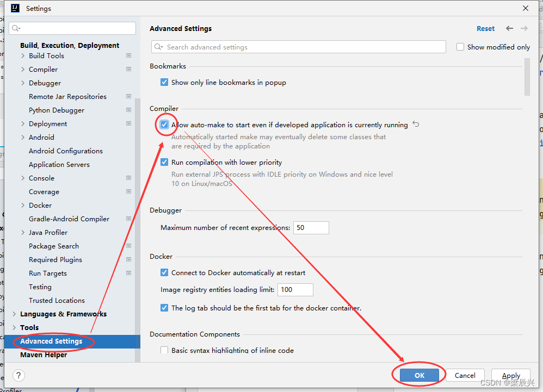Click the Cancel button
Viewport: 543px width, 392px height.
pyautogui.click(x=465, y=375)
